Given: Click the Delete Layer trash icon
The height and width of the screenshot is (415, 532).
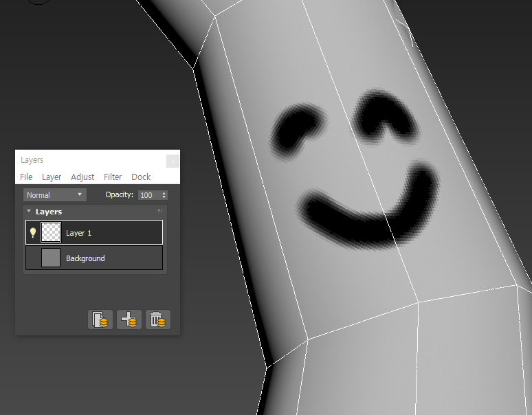Looking at the screenshot, I should tap(158, 319).
